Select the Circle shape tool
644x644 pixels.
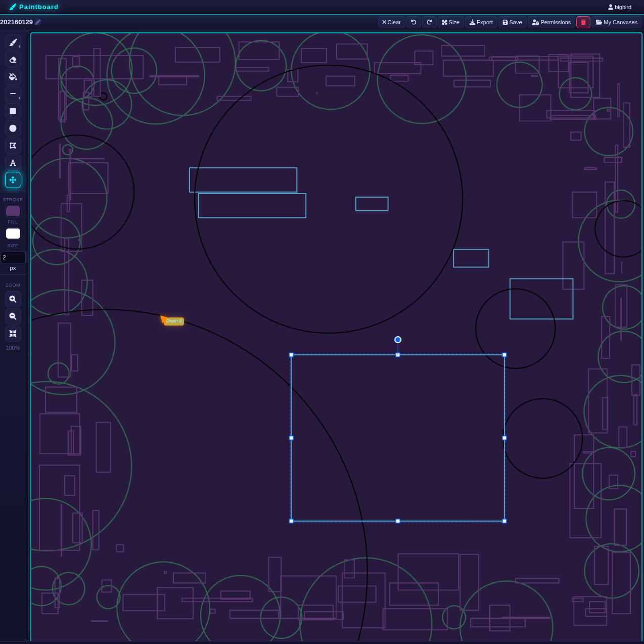13,128
